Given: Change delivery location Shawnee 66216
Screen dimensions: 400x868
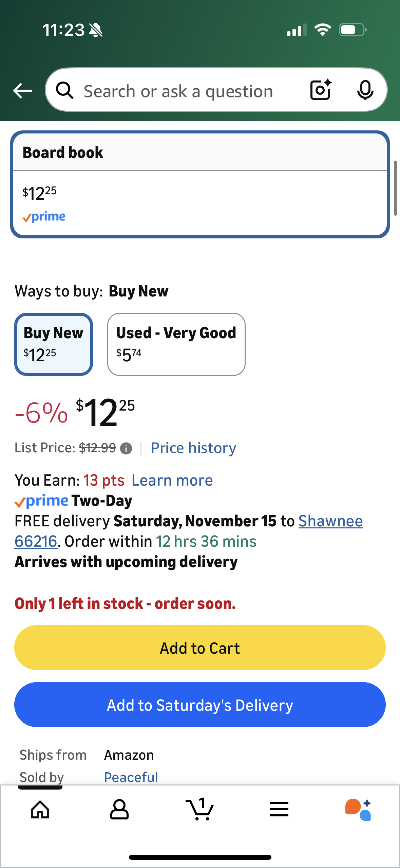Looking at the screenshot, I should (x=330, y=521).
